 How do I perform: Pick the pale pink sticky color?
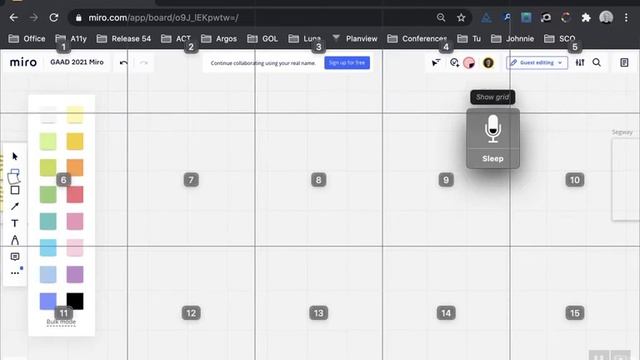[75, 248]
